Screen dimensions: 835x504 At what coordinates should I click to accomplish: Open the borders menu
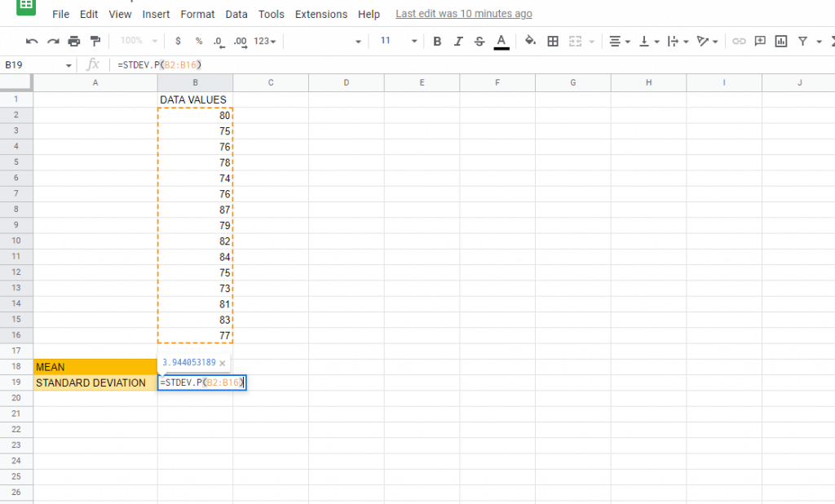click(553, 41)
